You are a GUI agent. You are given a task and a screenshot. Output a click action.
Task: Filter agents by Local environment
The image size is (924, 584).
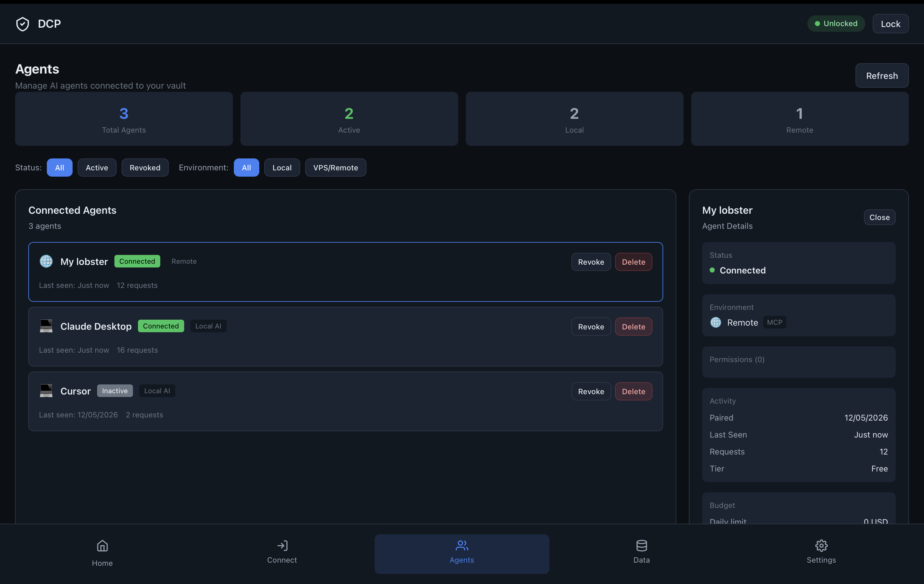tap(282, 168)
